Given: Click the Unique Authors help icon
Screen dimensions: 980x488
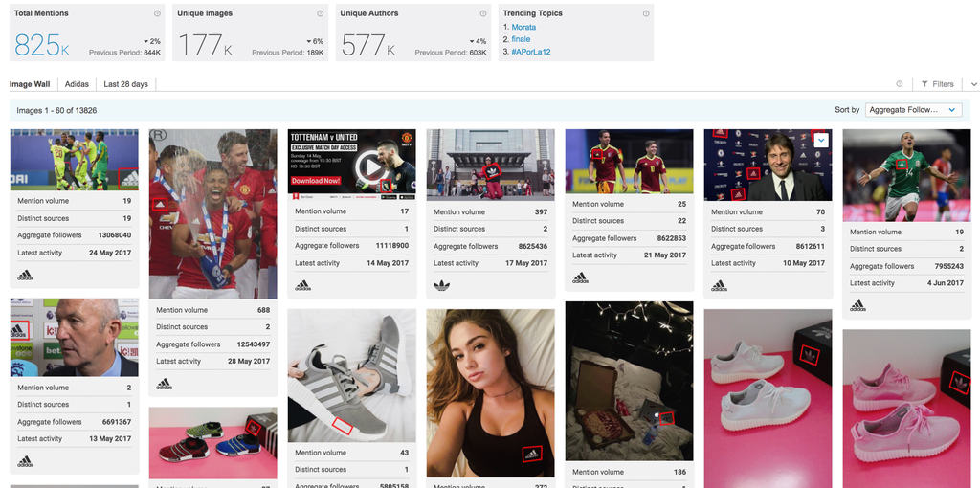Looking at the screenshot, I should pos(483,13).
